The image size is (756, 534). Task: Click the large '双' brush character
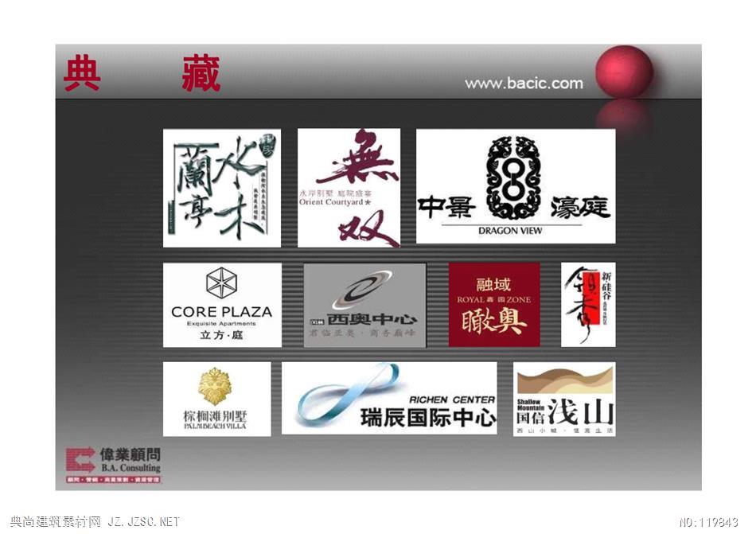click(x=368, y=228)
